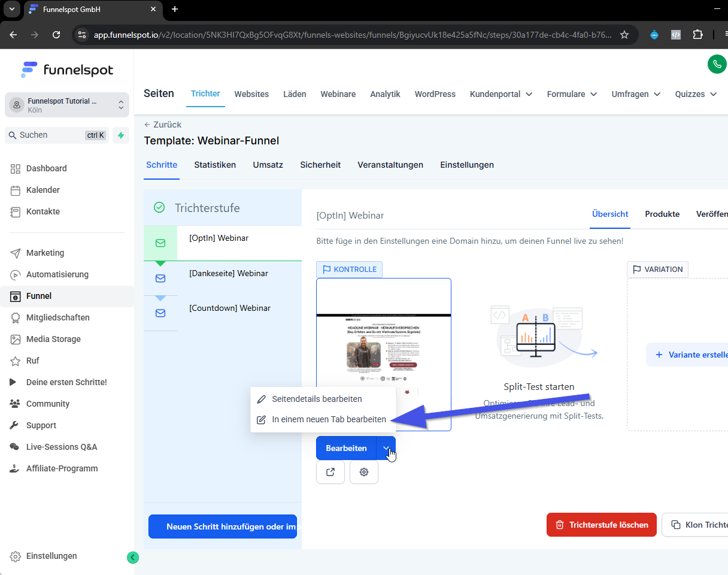Image resolution: width=728 pixels, height=575 pixels.
Task: Click the gear settings button under Bearbeiten
Action: coord(364,472)
